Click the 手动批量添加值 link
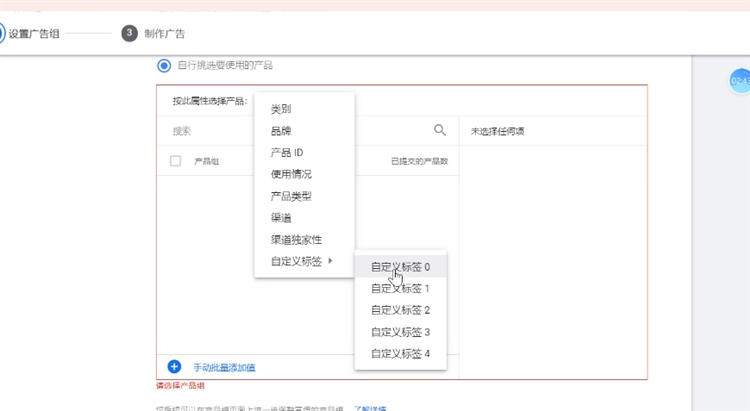Viewport: 750px width, 411px height. 224,368
